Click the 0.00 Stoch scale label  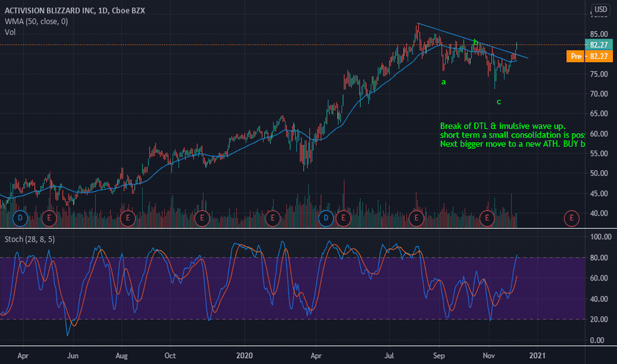597,340
